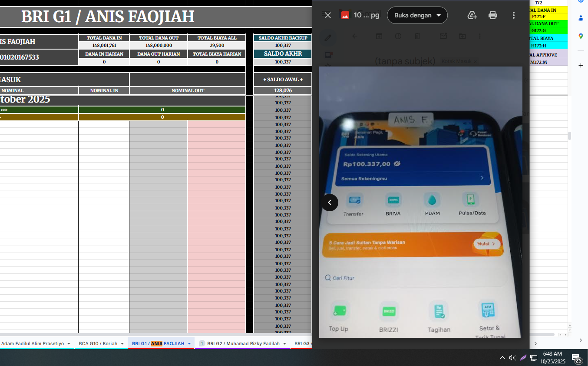
Task: Open dropdown arrow on Adam Fadilul Alim Prasetiyo tab
Action: tap(69, 344)
